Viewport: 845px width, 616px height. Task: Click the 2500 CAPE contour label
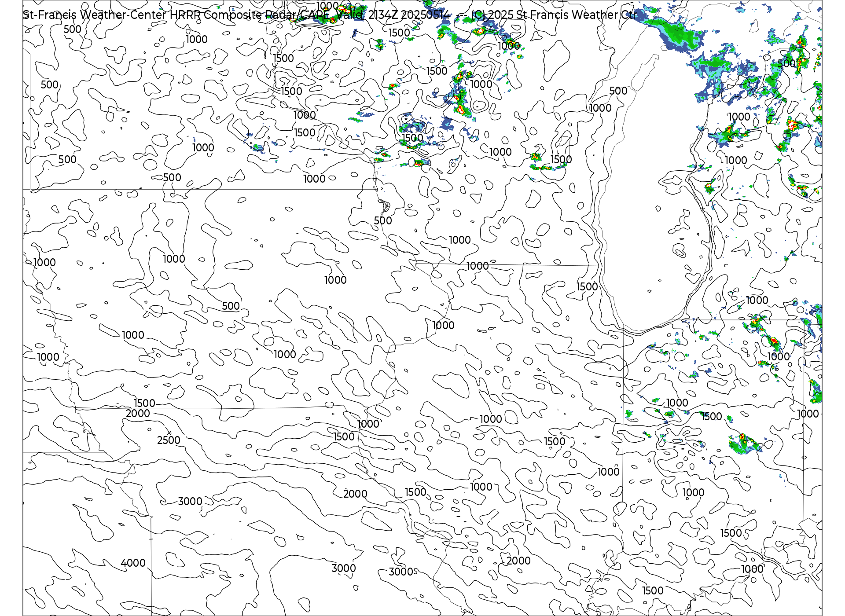click(169, 440)
